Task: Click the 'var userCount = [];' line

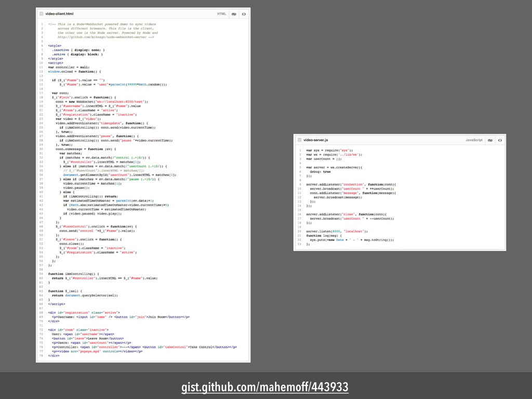Action: (x=324, y=159)
